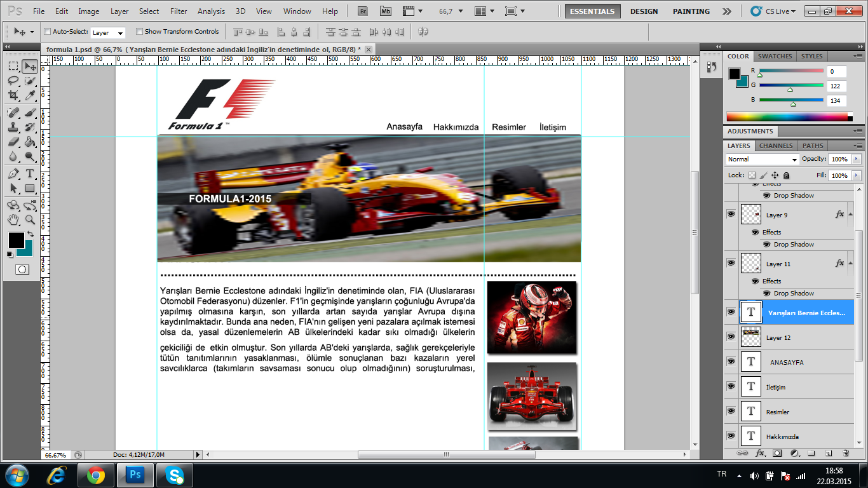Screen dimensions: 868x488
Task: Click the foreground color swatch in toolbox
Action: click(15, 240)
